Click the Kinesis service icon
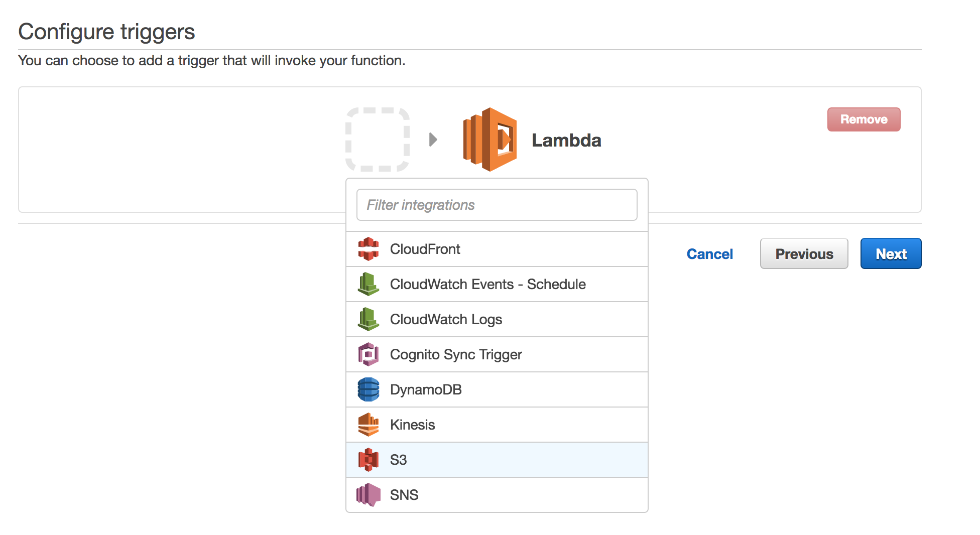This screenshot has width=980, height=535. (x=368, y=425)
